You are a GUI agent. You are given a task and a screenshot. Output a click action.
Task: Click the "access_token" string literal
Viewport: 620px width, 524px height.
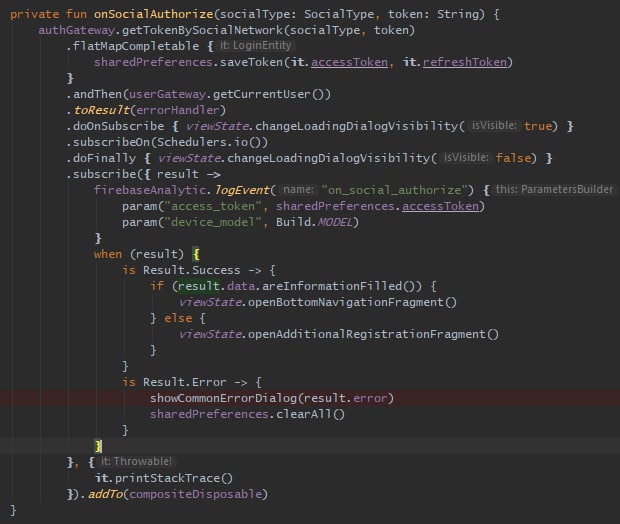click(x=213, y=206)
